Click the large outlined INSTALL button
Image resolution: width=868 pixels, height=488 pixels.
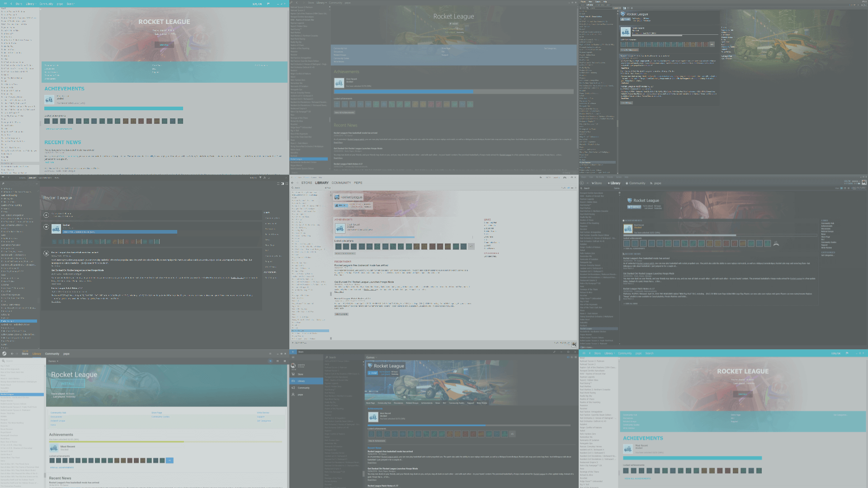tap(68, 384)
